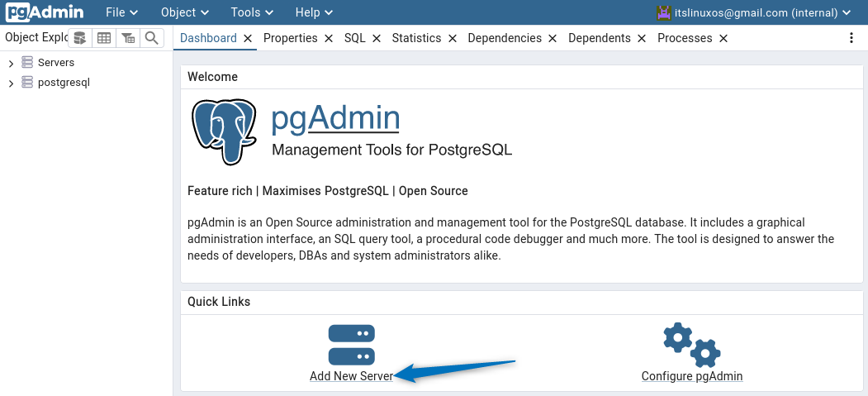The image size is (868, 396).
Task: Open the Search Objects magnifier icon
Action: (x=151, y=38)
